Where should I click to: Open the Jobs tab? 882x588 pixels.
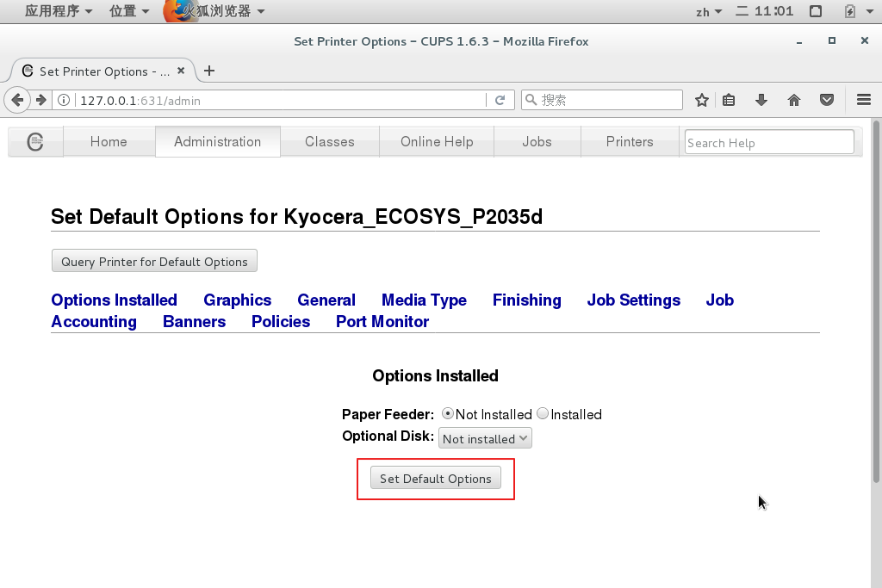pyautogui.click(x=537, y=142)
